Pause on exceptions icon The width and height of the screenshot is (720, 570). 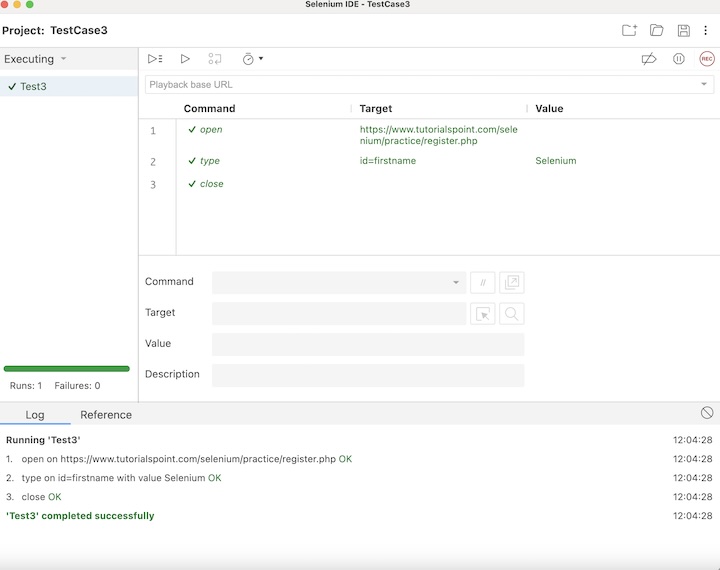(679, 59)
